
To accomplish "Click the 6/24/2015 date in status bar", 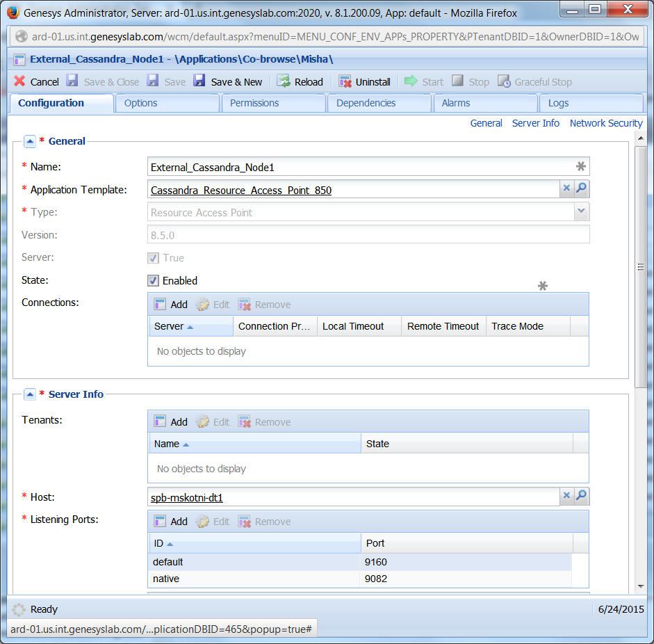I will coord(621,609).
